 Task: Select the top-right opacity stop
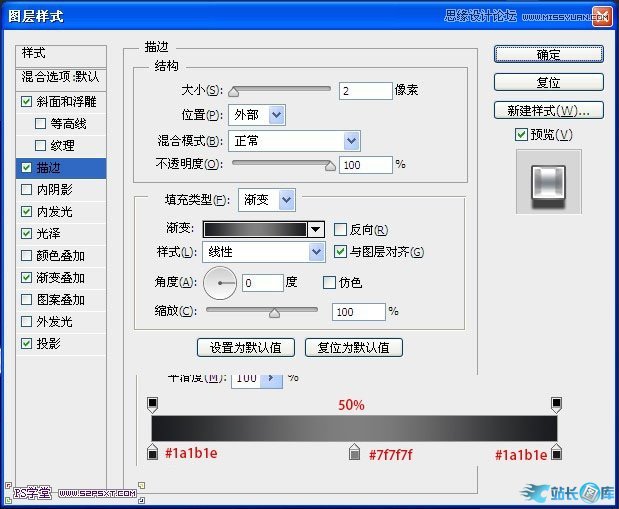coord(557,403)
